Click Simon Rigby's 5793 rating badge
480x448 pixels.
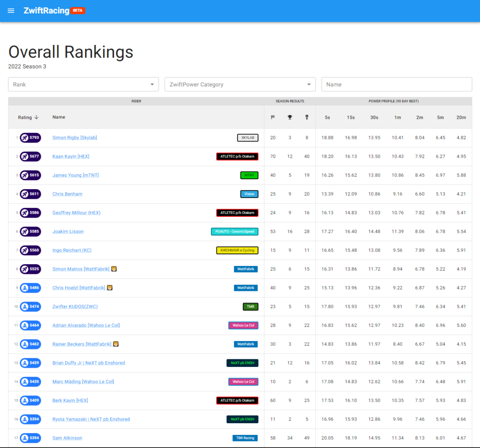[30, 137]
